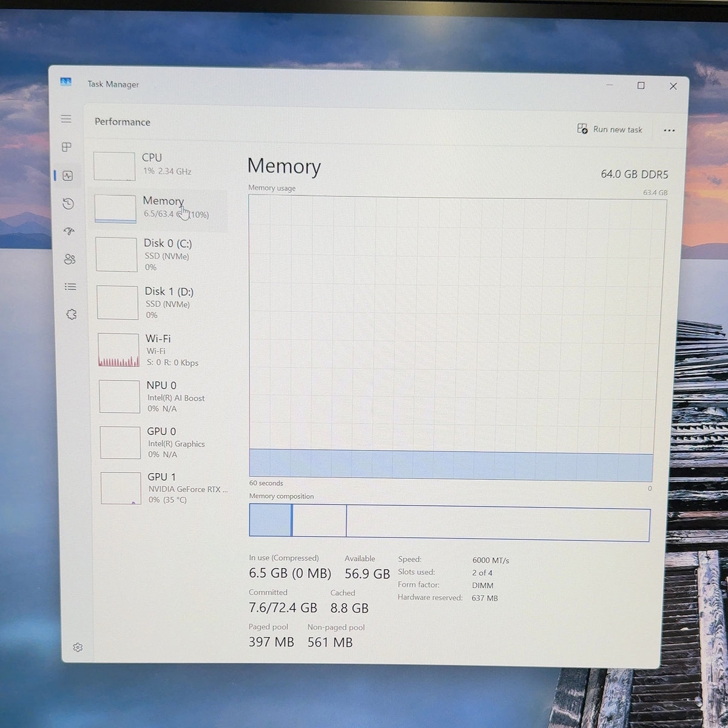Open the Startup apps icon
Screen dimensions: 728x728
pyautogui.click(x=69, y=232)
